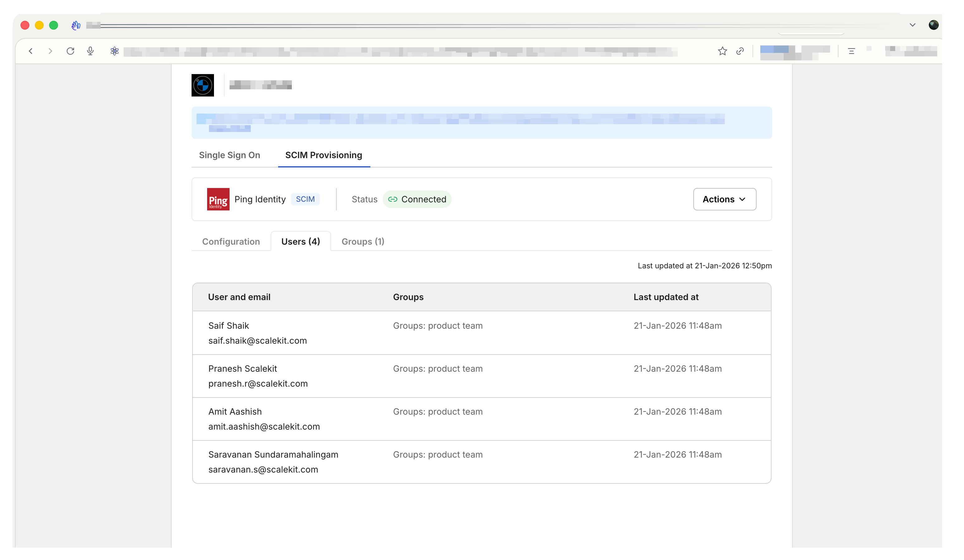The width and height of the screenshot is (964, 560).
Task: Expand the browser window options chevron
Action: [x=912, y=25]
